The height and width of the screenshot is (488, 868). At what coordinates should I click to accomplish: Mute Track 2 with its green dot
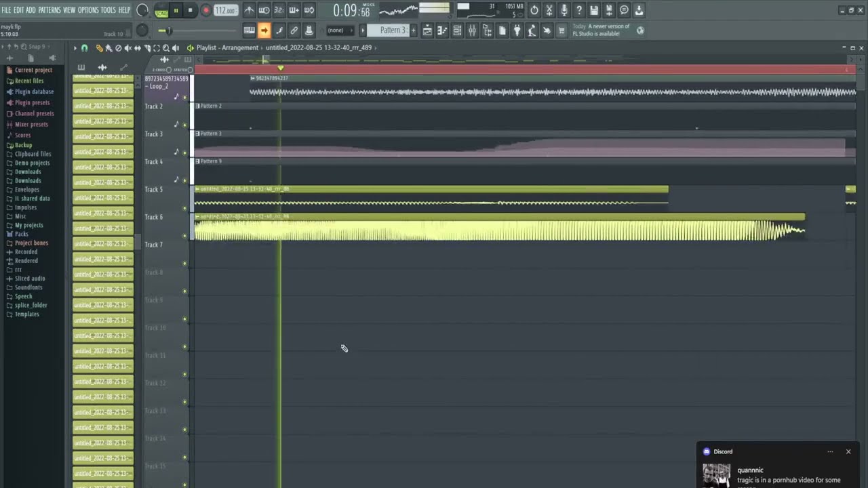coord(184,125)
